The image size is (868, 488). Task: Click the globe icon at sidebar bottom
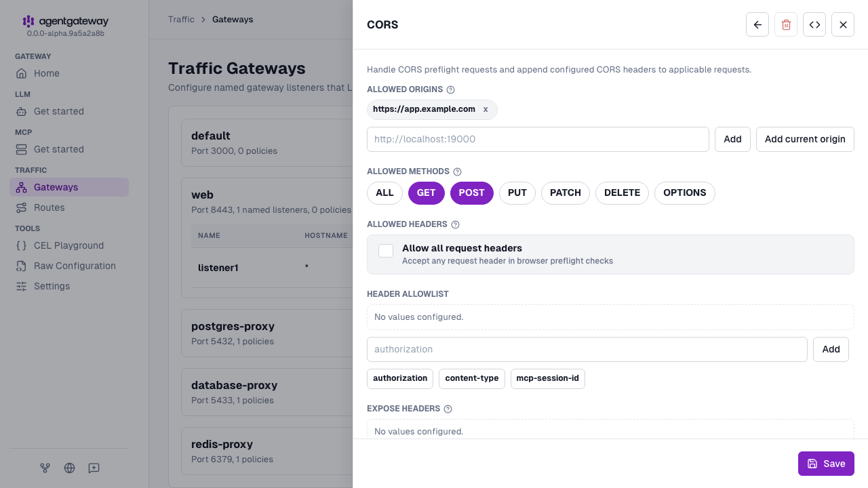pyautogui.click(x=69, y=468)
